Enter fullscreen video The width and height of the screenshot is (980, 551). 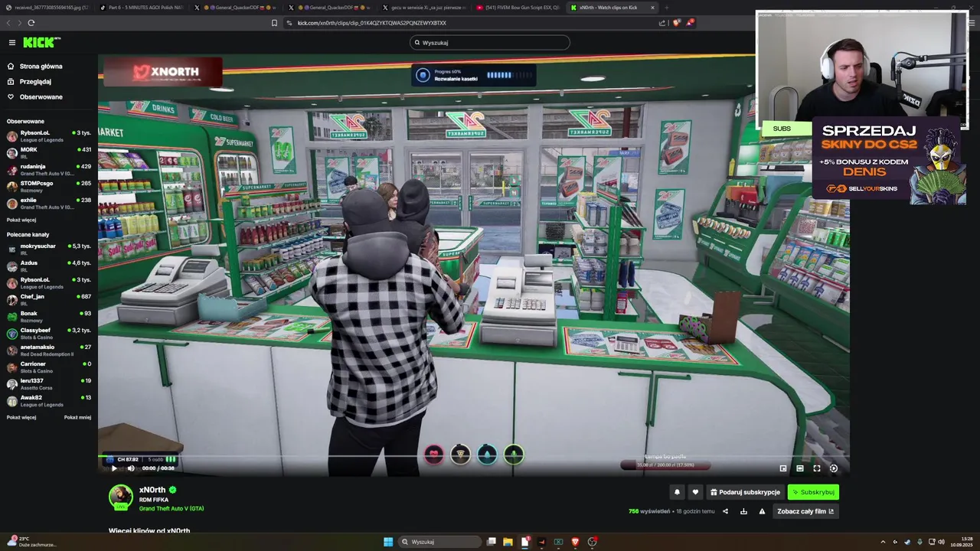click(x=817, y=468)
